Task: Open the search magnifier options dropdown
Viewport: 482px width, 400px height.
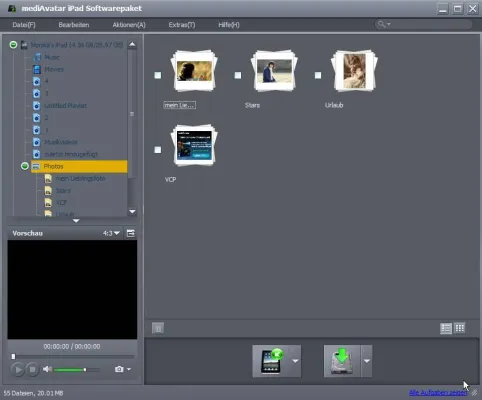Action: 384,24
